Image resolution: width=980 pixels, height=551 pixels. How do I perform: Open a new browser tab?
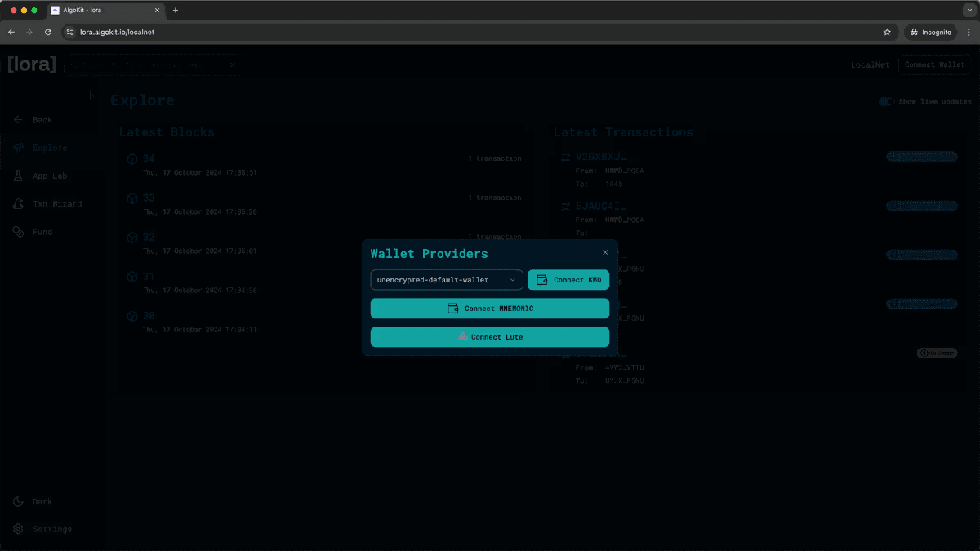pyautogui.click(x=175, y=11)
